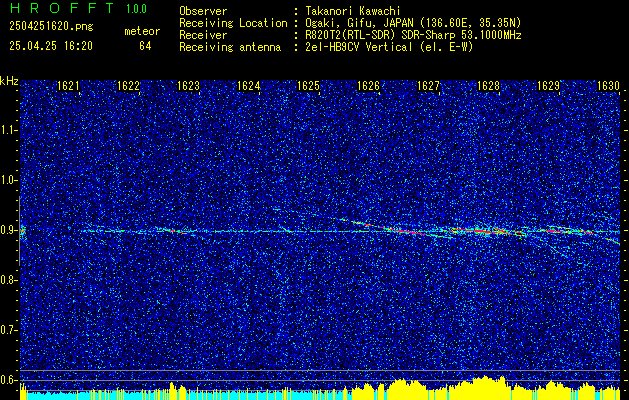Click the version number 1.0.0

pos(136,9)
